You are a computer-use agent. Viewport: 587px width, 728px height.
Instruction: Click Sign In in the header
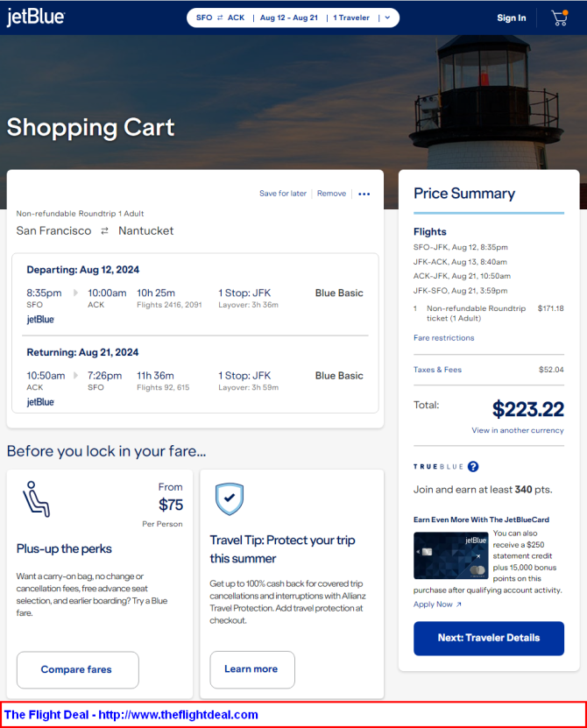512,18
